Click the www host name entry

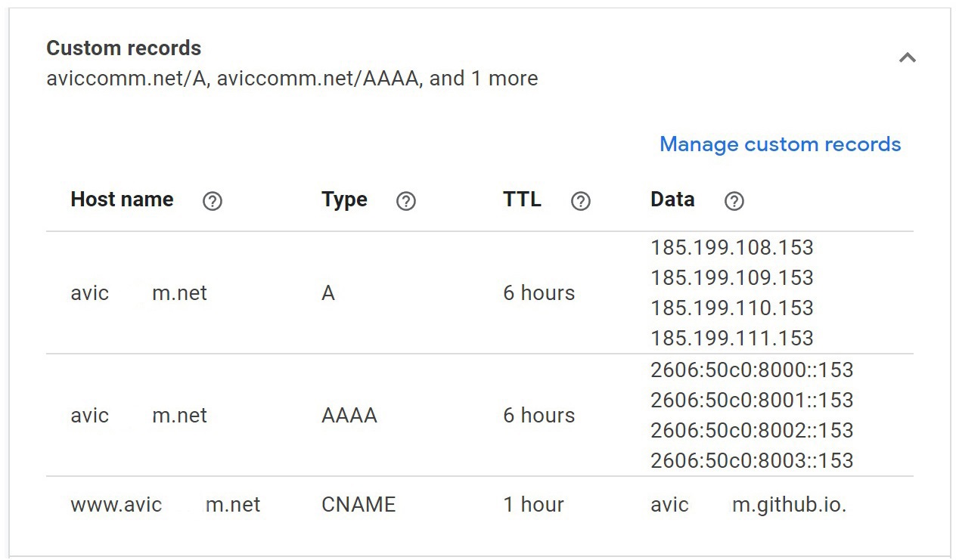[x=165, y=505]
